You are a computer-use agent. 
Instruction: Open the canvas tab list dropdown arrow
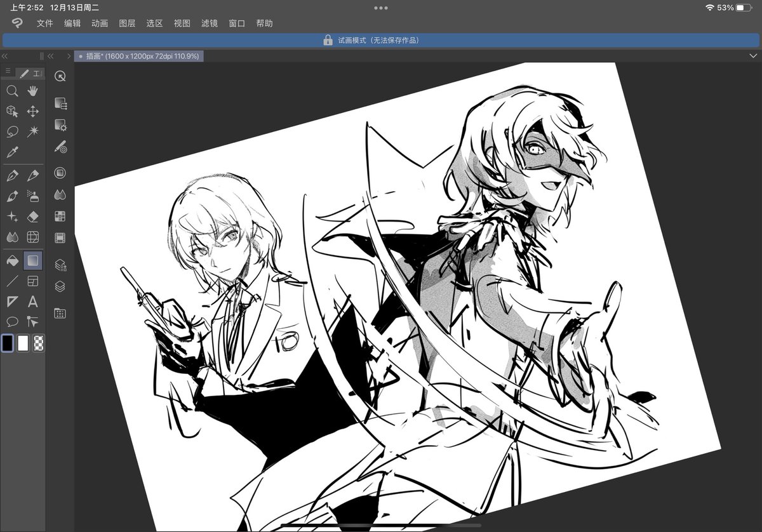point(753,56)
